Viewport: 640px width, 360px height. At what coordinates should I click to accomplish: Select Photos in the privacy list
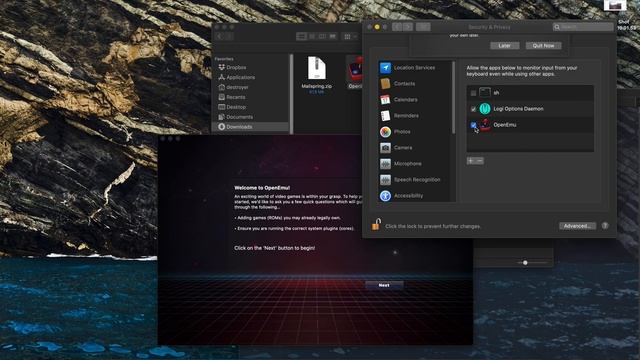(416, 132)
